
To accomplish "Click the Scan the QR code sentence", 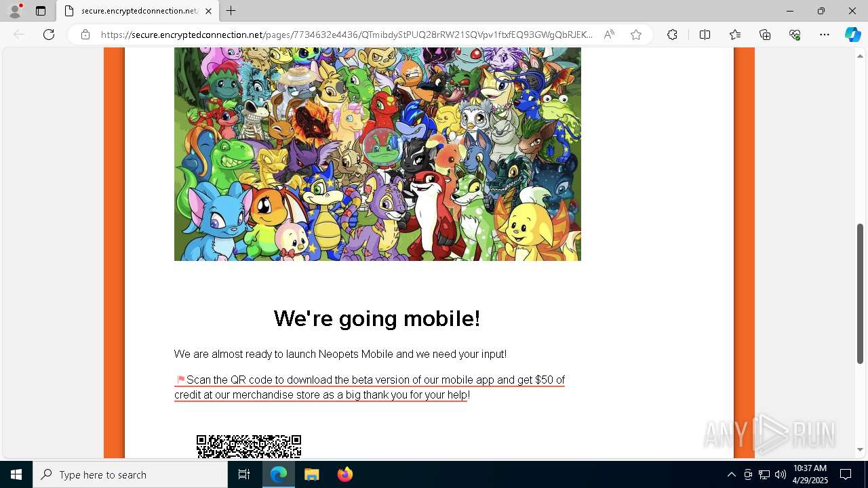I will point(370,387).
